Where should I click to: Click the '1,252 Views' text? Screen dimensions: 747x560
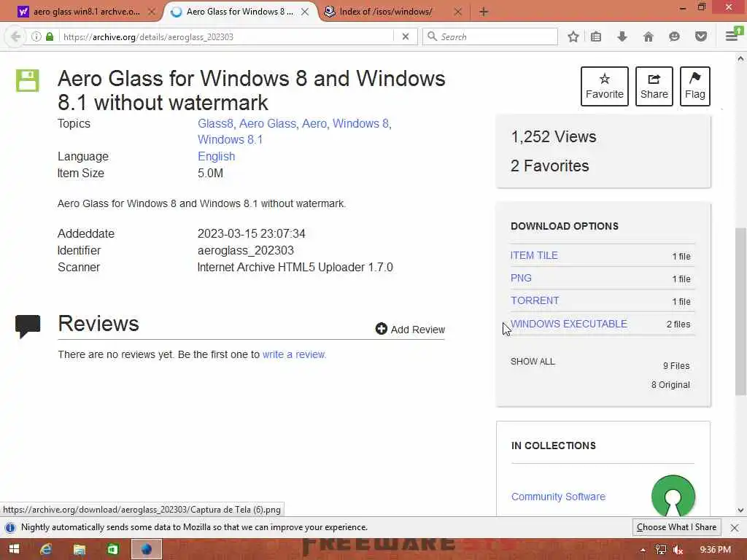554,136
